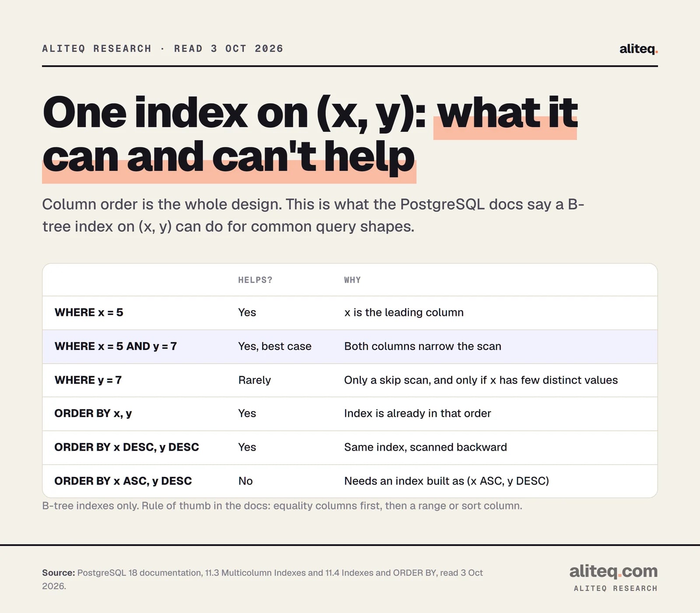Click 'Yes' in the ORDER BY x, y row
Screen dimensions: 700x613
[247, 413]
